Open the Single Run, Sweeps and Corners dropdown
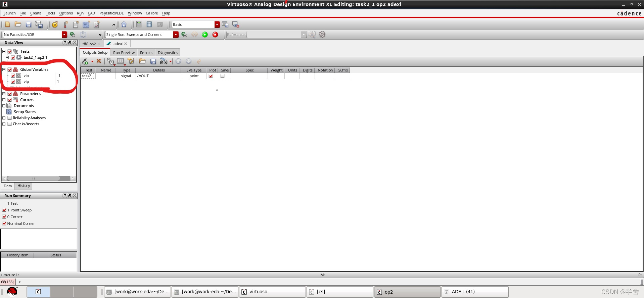 176,35
